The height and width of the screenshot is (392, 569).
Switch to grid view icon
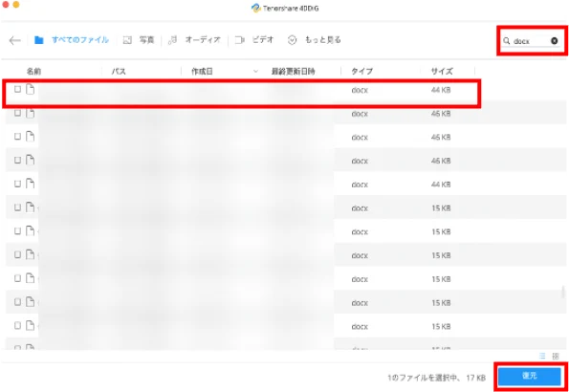[x=556, y=356]
